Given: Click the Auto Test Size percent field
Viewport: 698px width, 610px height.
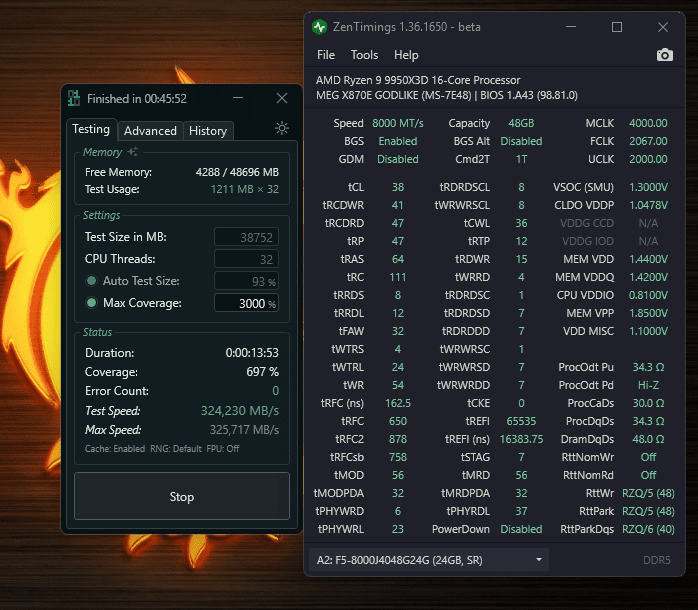Looking at the screenshot, I should point(246,281).
